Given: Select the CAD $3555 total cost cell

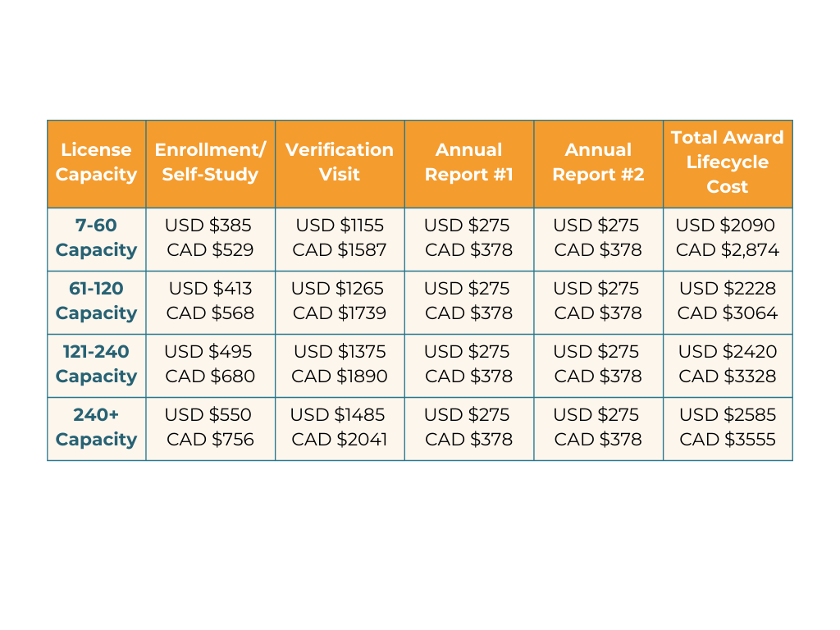Looking at the screenshot, I should tap(728, 440).
